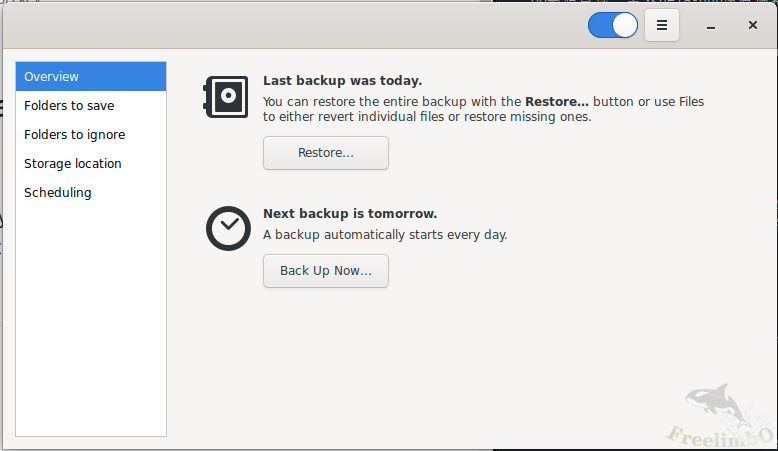Click the empty header bar area
Screen dimensions: 778x451
(x=300, y=25)
